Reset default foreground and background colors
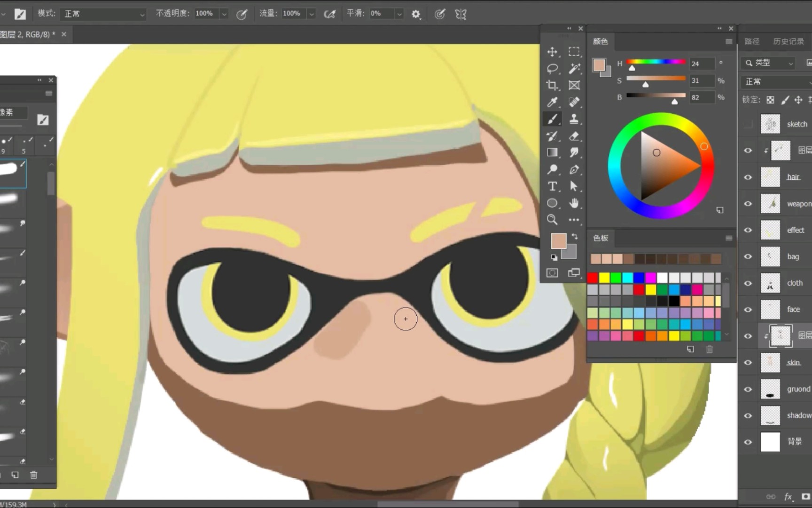 (x=554, y=257)
